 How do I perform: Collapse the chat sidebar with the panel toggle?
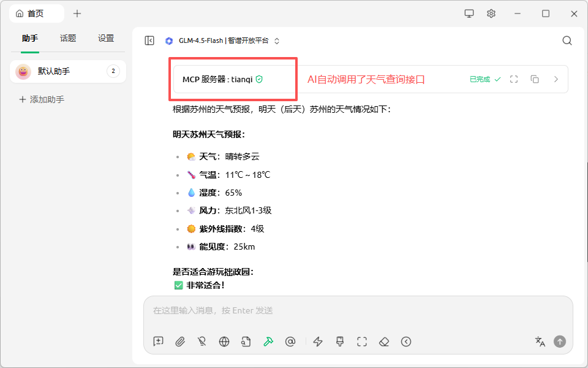coord(149,40)
